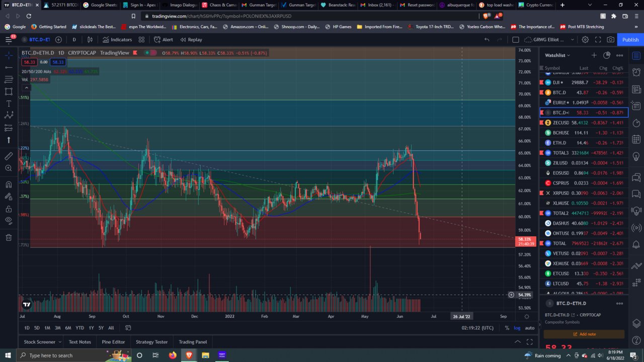The image size is (644, 362).
Task: Open the hamburger menu with notification badge
Action: [9, 39]
